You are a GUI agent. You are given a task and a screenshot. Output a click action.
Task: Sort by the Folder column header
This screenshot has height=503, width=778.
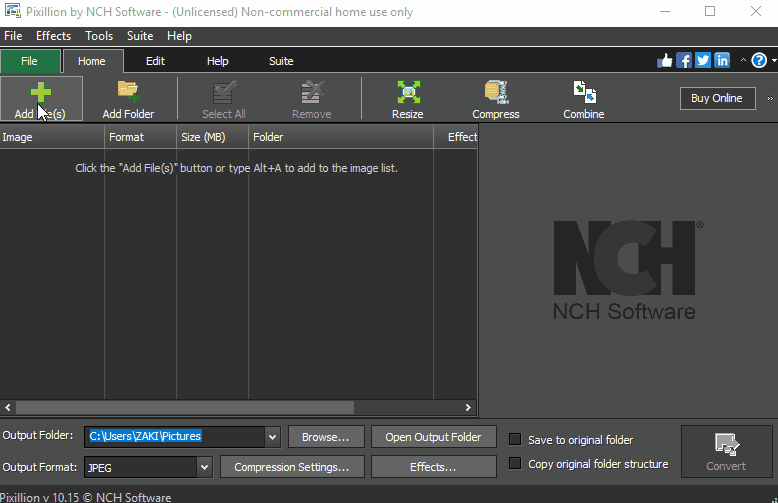[341, 137]
